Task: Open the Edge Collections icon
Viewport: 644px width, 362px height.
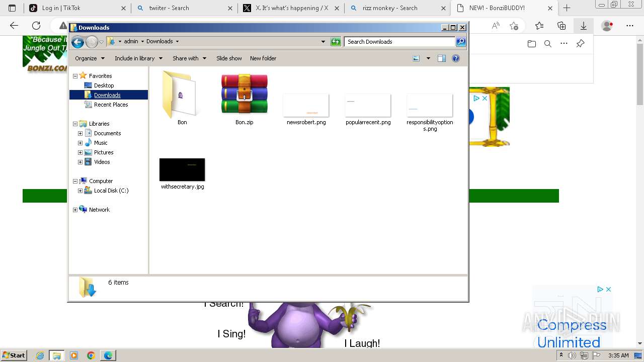Action: click(x=561, y=26)
